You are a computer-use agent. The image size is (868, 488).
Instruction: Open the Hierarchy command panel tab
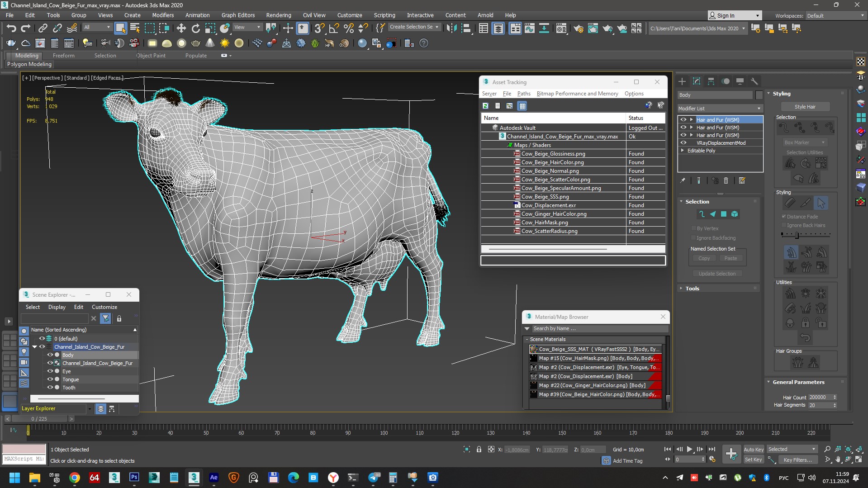pos(711,81)
